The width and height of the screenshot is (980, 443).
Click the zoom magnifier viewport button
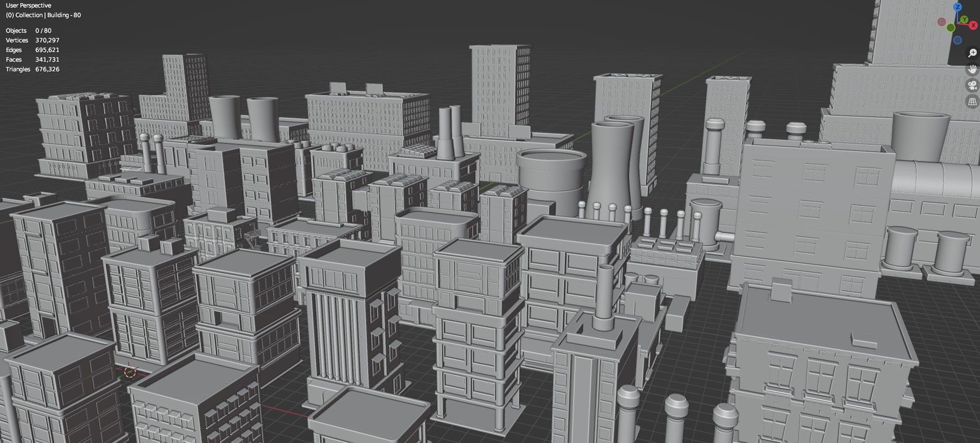pos(972,53)
